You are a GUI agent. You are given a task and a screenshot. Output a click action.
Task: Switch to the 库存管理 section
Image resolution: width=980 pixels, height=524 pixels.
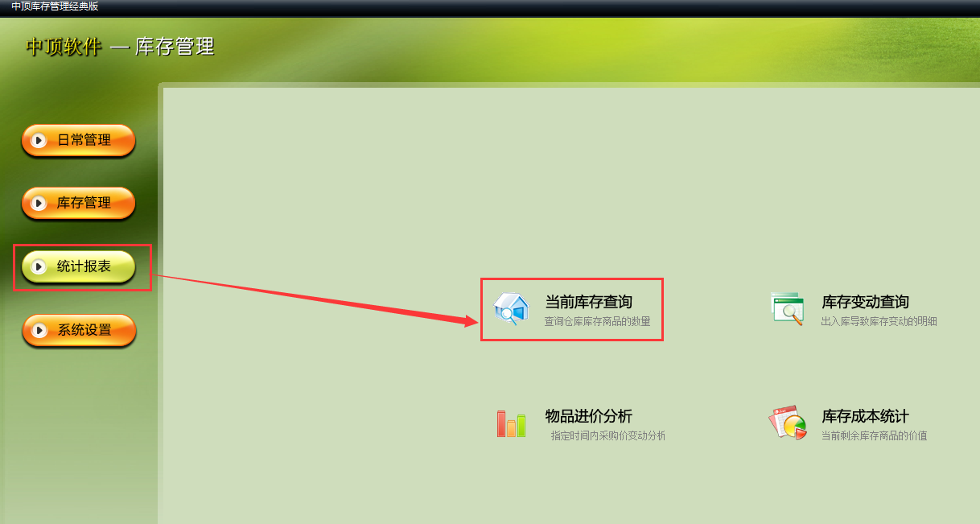78,204
